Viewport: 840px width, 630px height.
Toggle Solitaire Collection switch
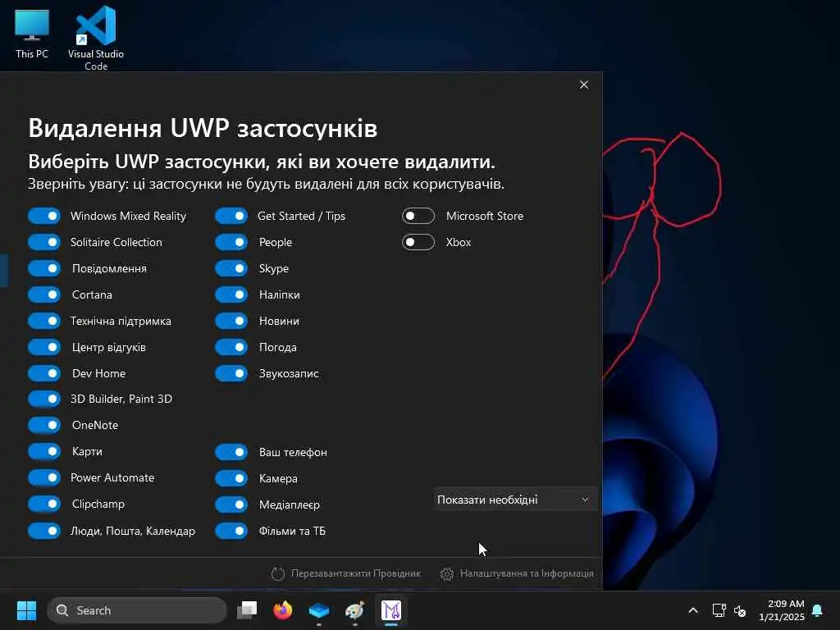coord(44,242)
